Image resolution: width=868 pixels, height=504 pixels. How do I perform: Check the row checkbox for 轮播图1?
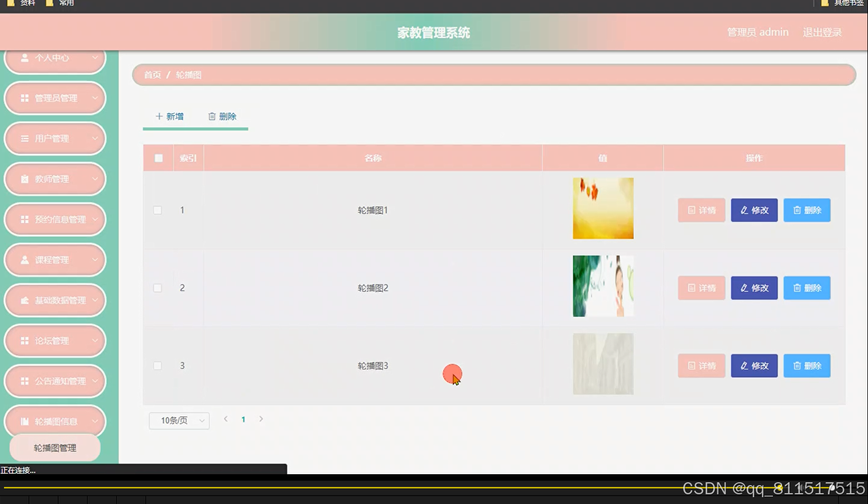157,210
